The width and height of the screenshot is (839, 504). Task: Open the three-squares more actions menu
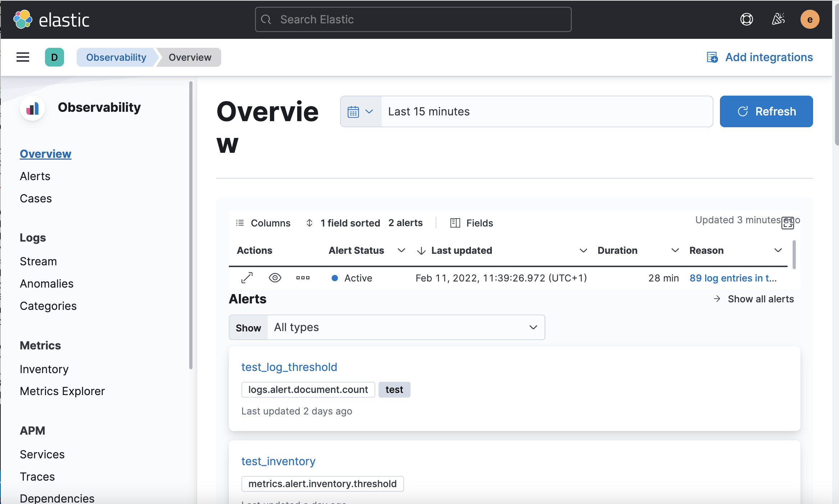(303, 278)
